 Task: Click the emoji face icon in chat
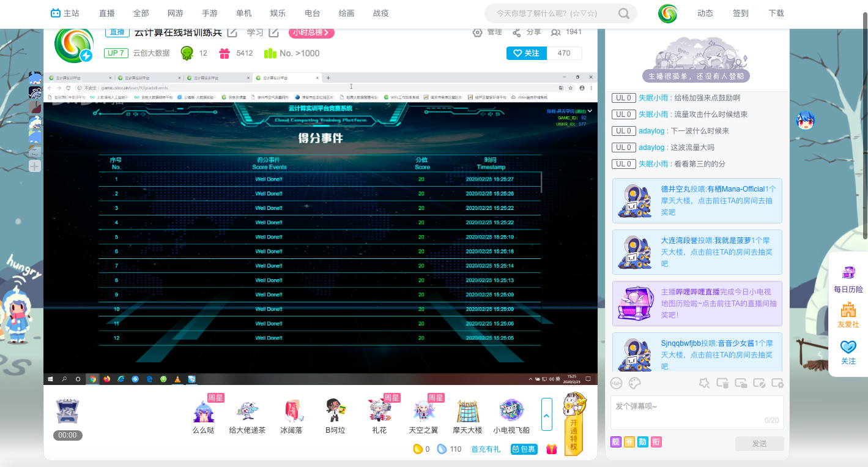point(617,383)
